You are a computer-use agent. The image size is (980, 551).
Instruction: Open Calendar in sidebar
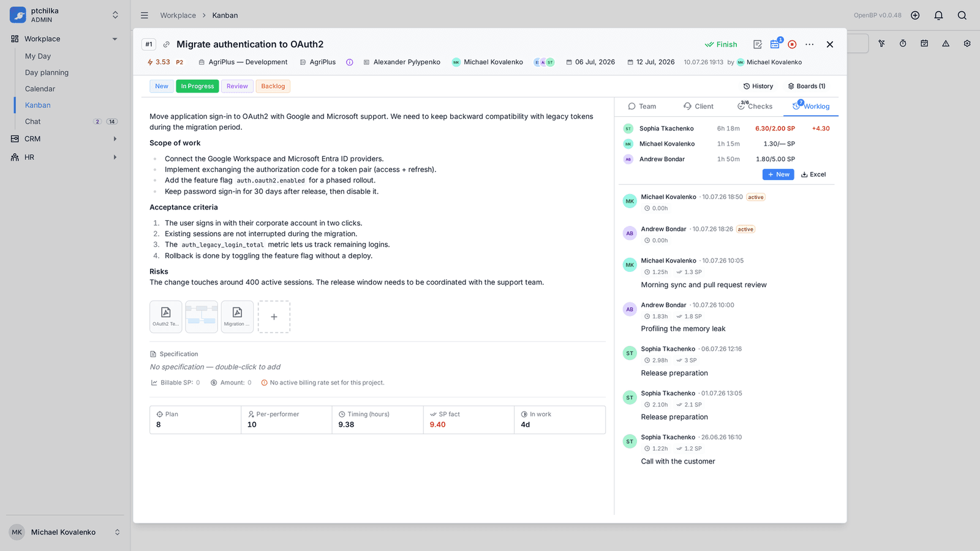(x=40, y=89)
